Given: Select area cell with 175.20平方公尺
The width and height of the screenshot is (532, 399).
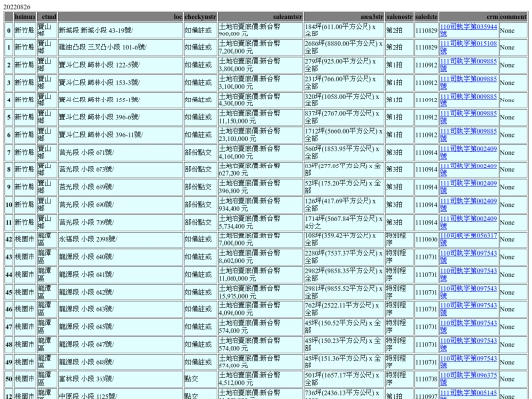Looking at the screenshot, I should tap(344, 187).
